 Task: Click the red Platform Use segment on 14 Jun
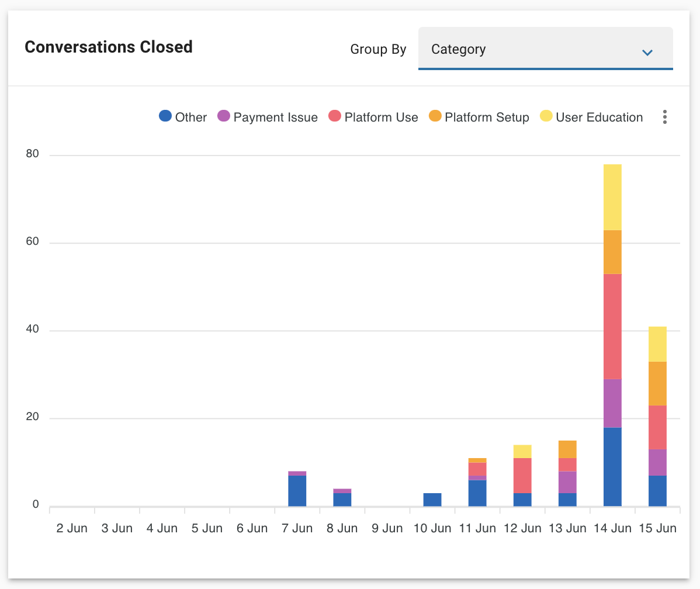click(612, 326)
